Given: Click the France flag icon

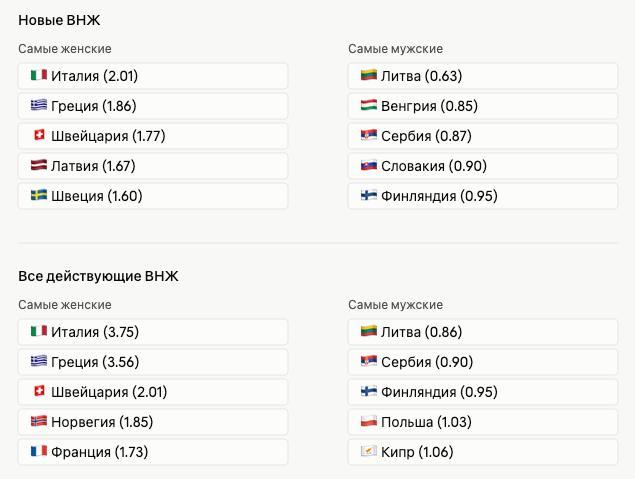Looking at the screenshot, I should point(39,451).
